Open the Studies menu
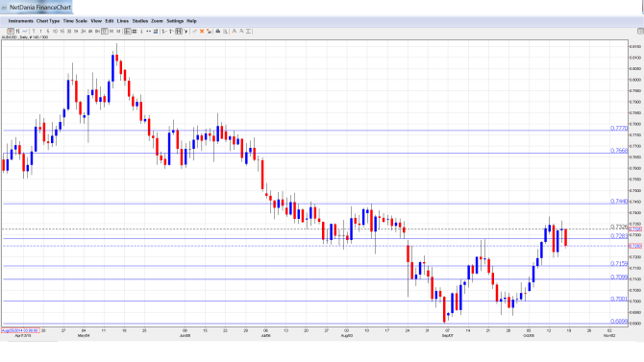Screen dimensions: 644x362 140,21
